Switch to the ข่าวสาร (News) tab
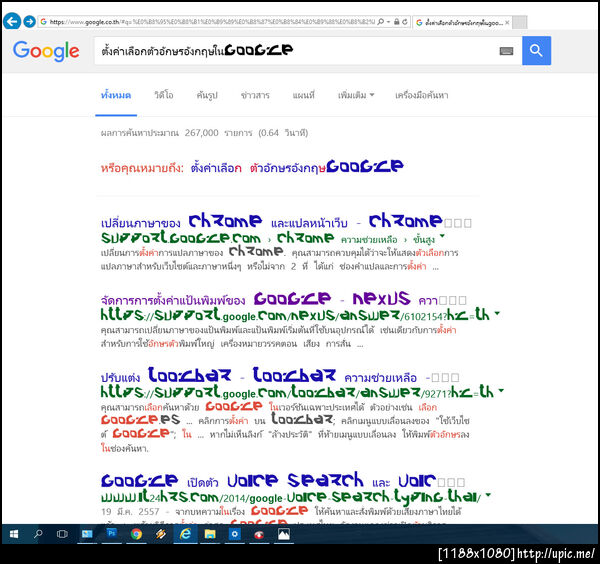This screenshot has width=600, height=564. coord(255,95)
